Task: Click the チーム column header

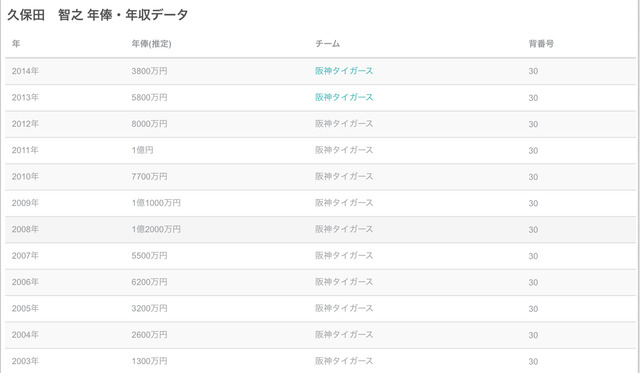Action: (x=327, y=44)
